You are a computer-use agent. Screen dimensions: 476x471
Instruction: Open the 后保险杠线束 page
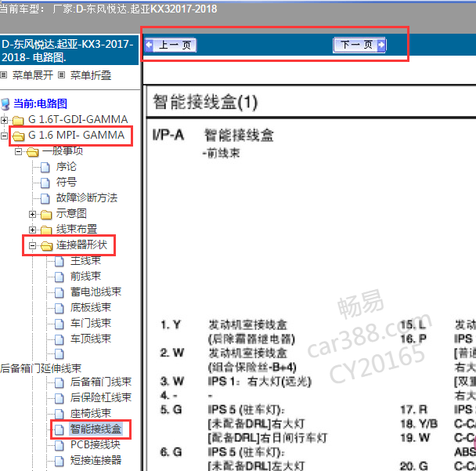[x=101, y=397]
